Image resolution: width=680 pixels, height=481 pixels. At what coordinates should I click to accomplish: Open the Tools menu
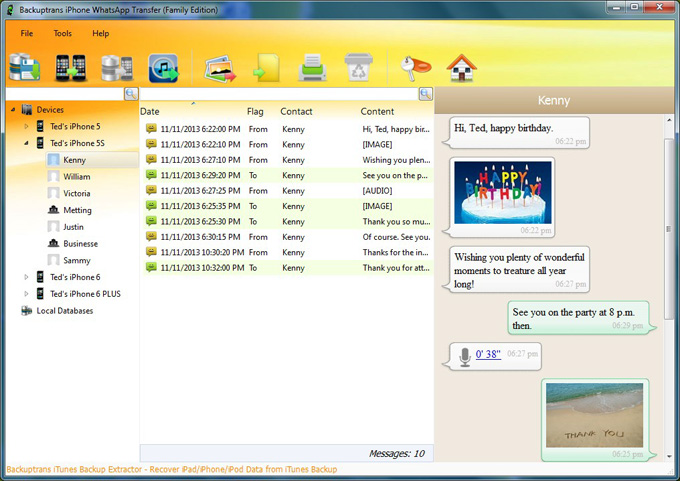[x=62, y=33]
